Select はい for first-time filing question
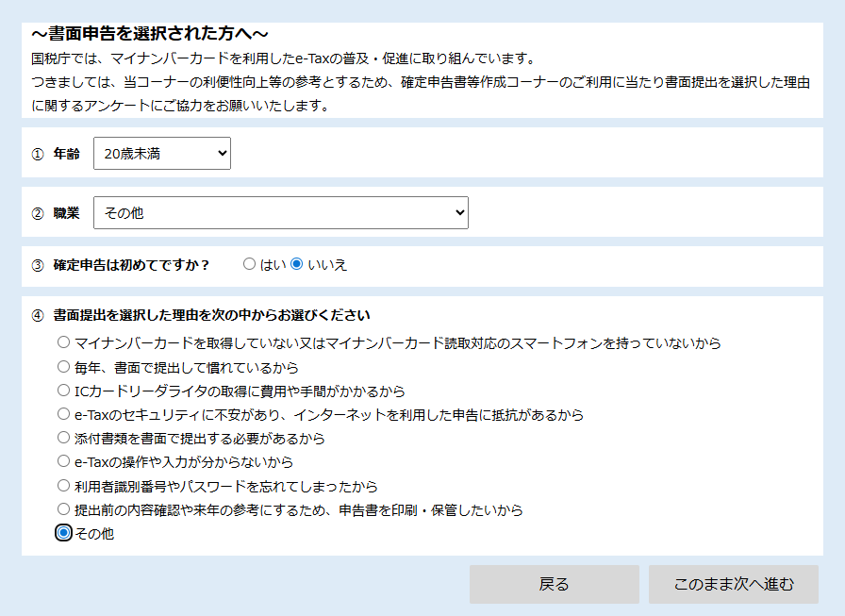 coord(250,265)
